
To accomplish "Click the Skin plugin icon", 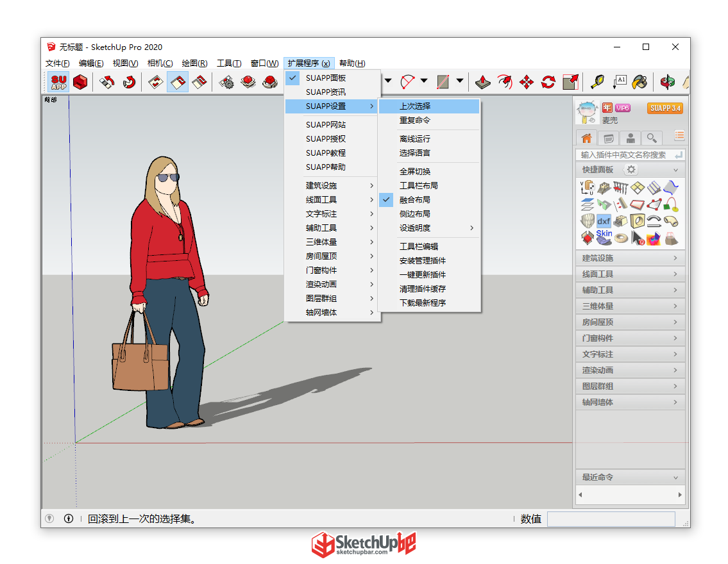I will 604,238.
